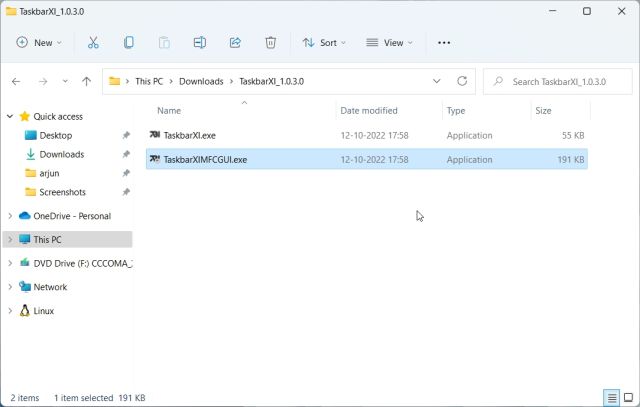This screenshot has width=640, height=407.
Task: Click the Share icon in toolbar
Action: pyautogui.click(x=235, y=43)
